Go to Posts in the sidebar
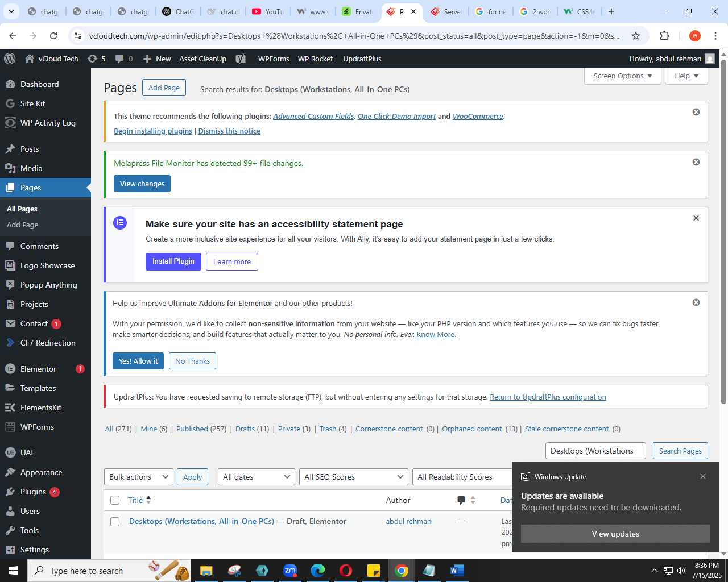The height and width of the screenshot is (582, 728). pyautogui.click(x=30, y=149)
